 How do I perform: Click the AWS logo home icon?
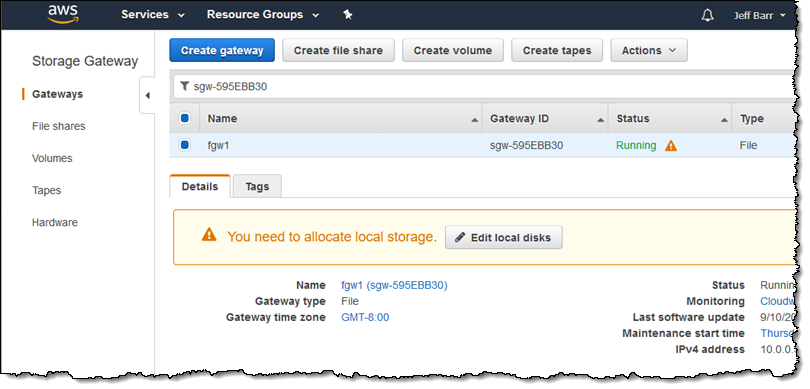point(62,14)
